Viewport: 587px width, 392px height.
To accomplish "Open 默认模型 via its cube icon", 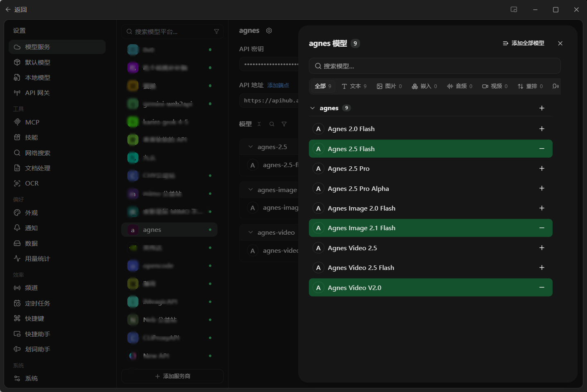I will (17, 62).
